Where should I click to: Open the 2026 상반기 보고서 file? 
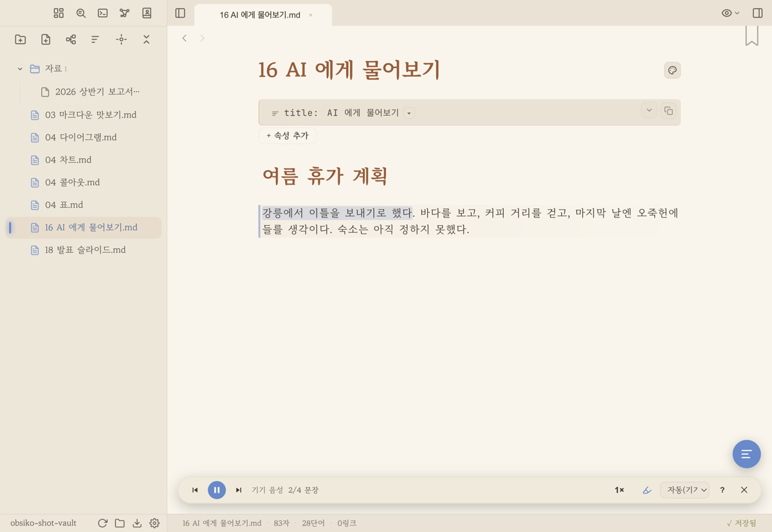pos(90,92)
